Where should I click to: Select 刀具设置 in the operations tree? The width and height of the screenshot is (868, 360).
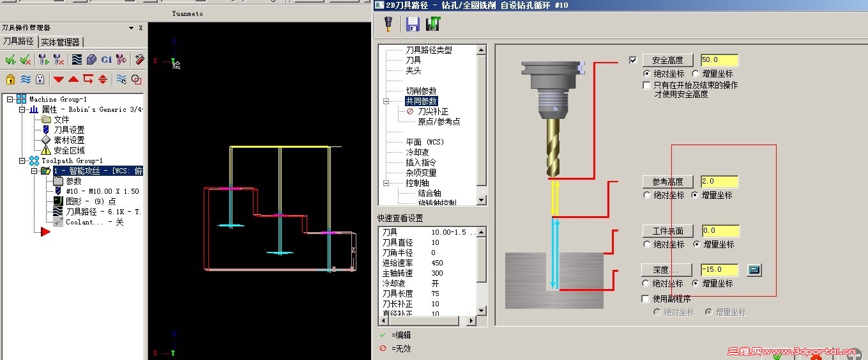point(69,130)
